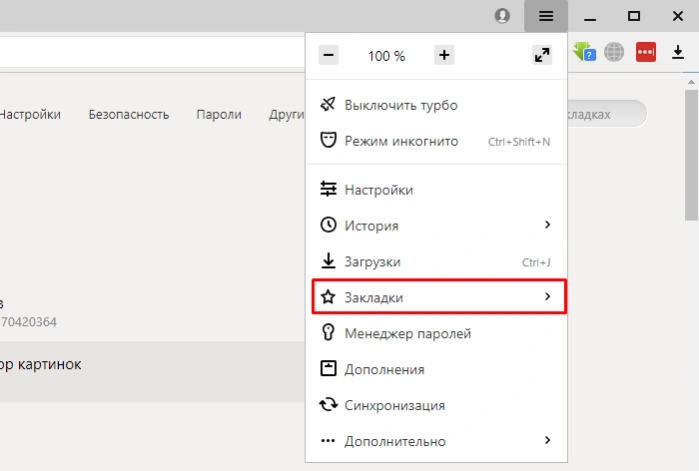Click the bookmarks search field
699x471 pixels.
607,114
